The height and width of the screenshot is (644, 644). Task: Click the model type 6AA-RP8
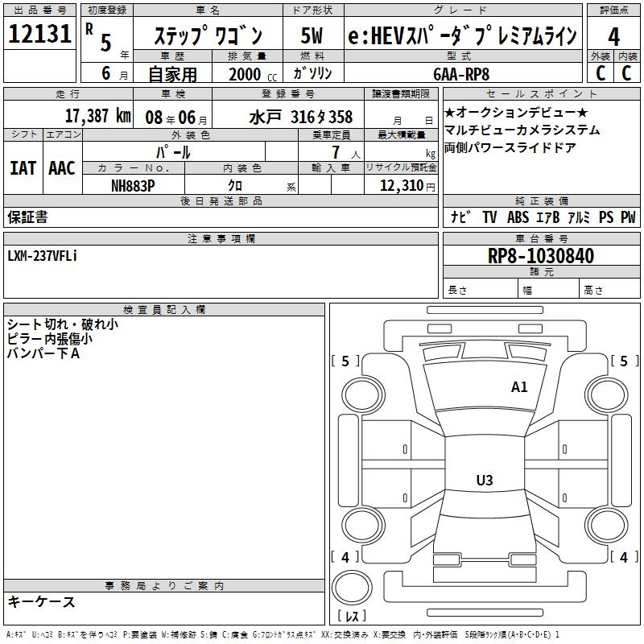pos(471,72)
